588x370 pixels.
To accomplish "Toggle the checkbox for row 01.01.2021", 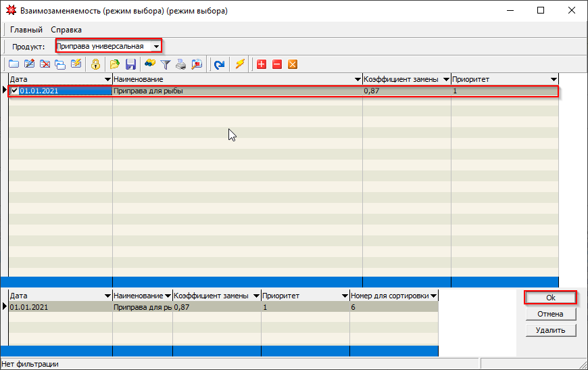I will pos(15,91).
